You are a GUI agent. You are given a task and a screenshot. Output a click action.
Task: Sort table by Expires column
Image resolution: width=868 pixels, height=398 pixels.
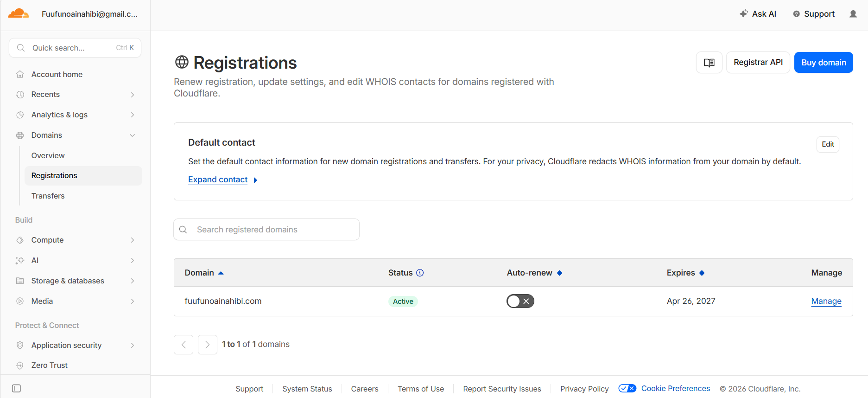685,273
